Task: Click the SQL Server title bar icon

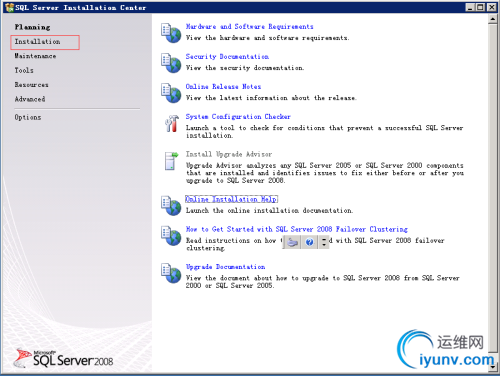Action: pyautogui.click(x=9, y=7)
